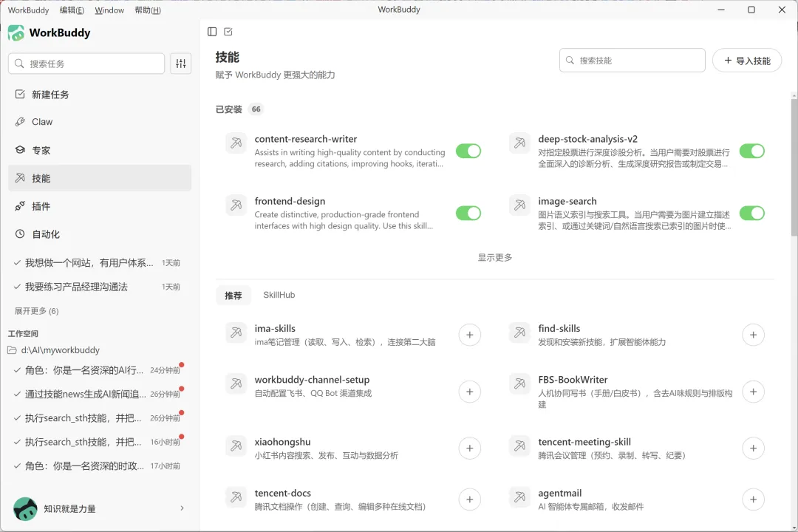Viewport: 798px width, 532px height.
Task: Install workbuddy-channel-setup via plus button
Action: point(470,392)
